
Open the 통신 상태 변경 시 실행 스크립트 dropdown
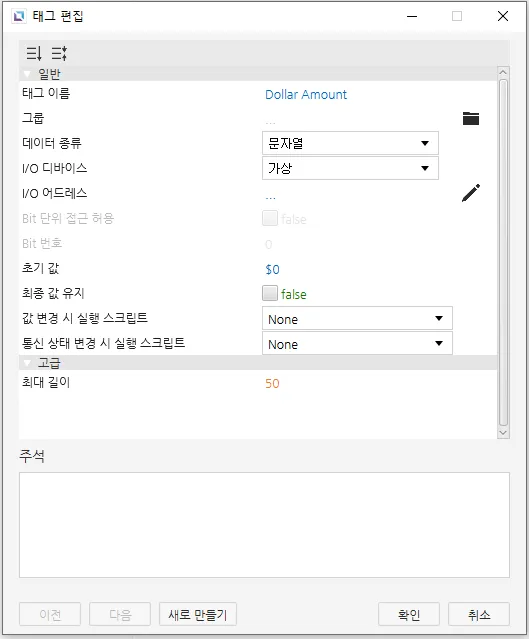point(357,343)
